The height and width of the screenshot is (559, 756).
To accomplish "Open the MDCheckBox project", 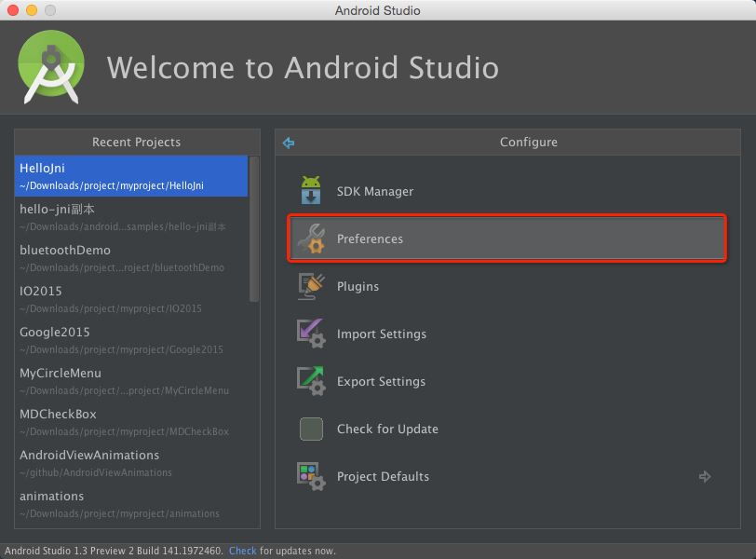I will [x=131, y=422].
